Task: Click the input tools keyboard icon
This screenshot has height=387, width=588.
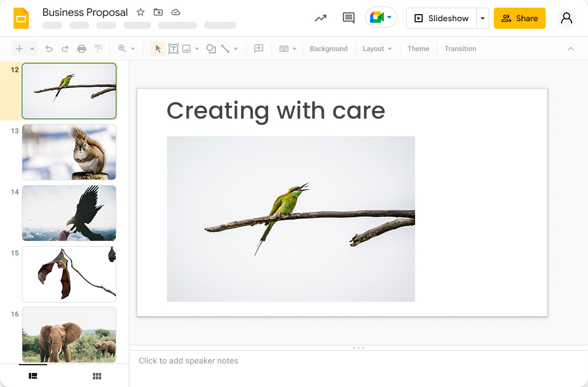Action: (284, 49)
